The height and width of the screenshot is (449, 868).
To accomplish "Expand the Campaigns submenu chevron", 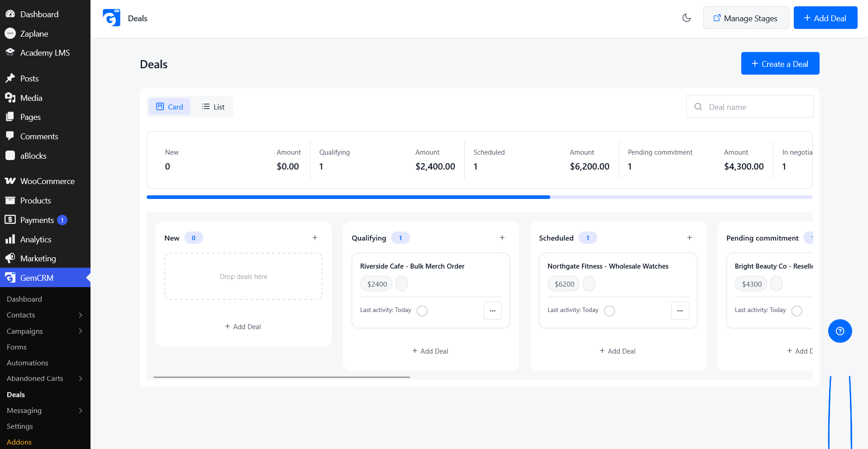I will pyautogui.click(x=81, y=331).
